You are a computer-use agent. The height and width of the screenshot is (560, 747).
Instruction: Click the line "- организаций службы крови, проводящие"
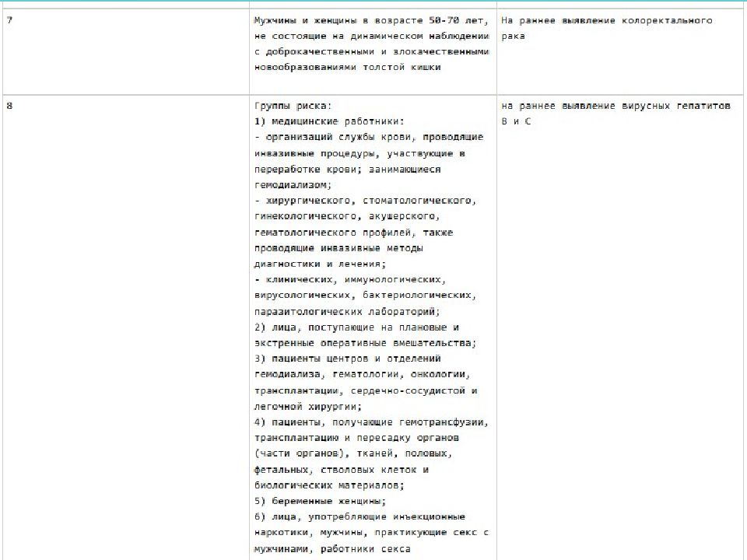(x=369, y=137)
